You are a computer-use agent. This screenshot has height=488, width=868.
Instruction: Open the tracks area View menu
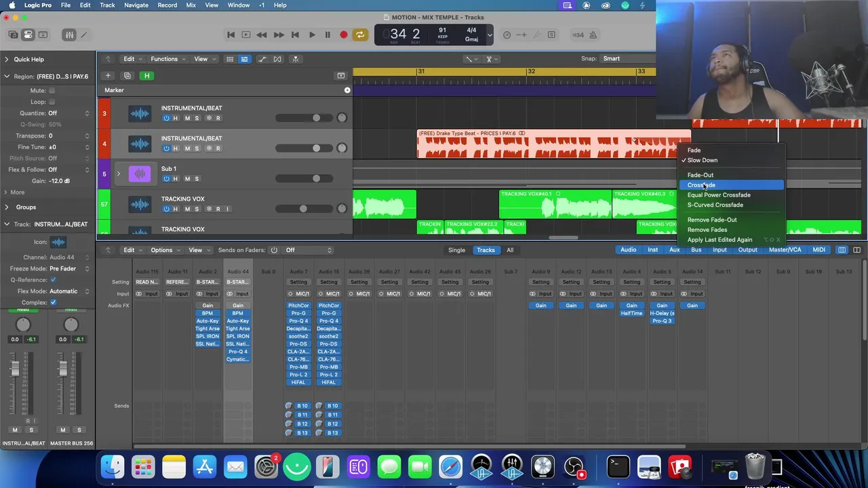[x=203, y=59]
